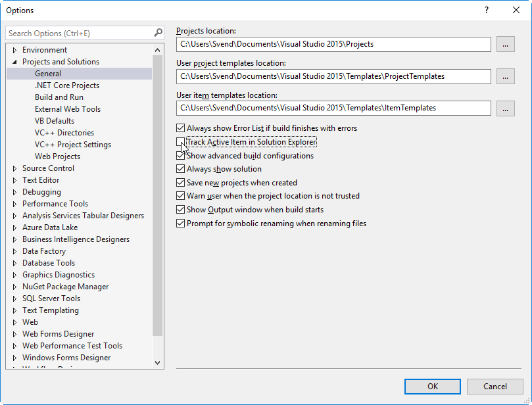
Task: Expand the Environment category
Action: 14,49
